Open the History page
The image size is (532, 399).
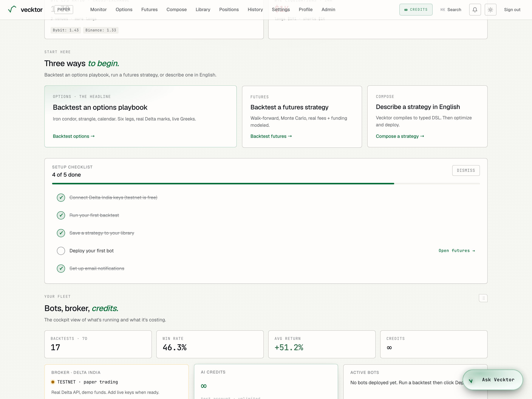(x=255, y=10)
